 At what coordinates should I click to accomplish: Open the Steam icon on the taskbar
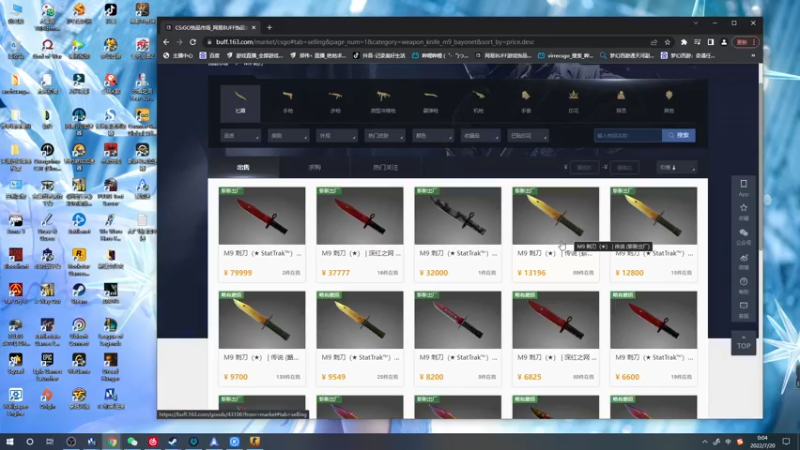click(x=173, y=441)
